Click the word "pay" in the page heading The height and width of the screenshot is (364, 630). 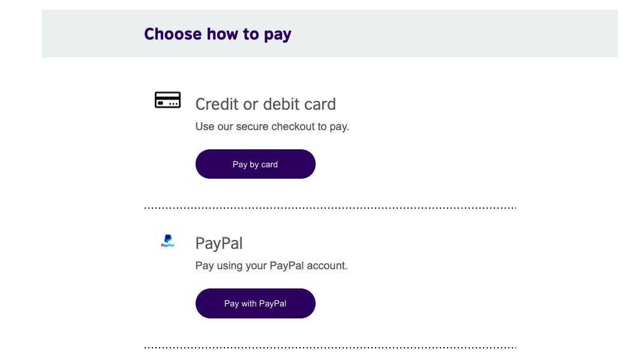click(278, 35)
